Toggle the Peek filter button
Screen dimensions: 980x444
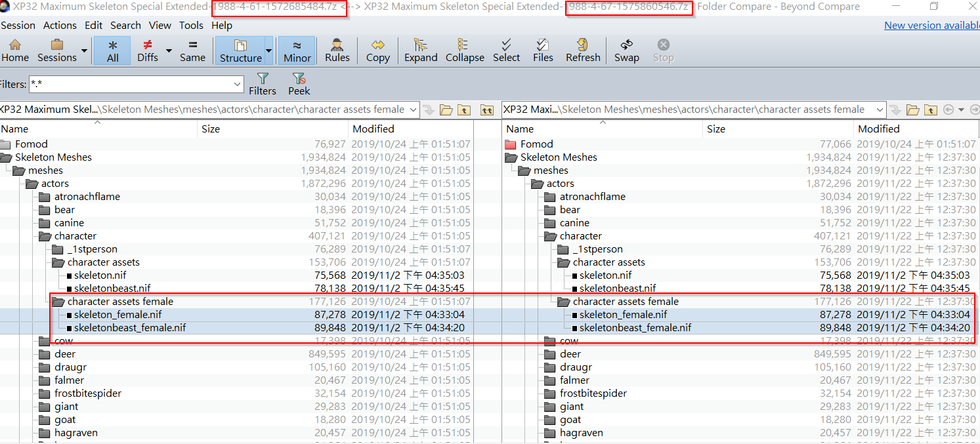pos(299,84)
